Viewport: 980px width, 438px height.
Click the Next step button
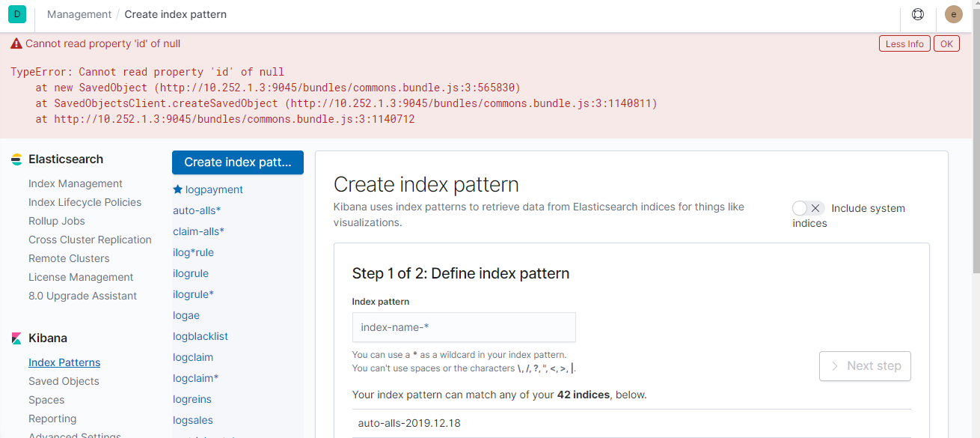865,366
